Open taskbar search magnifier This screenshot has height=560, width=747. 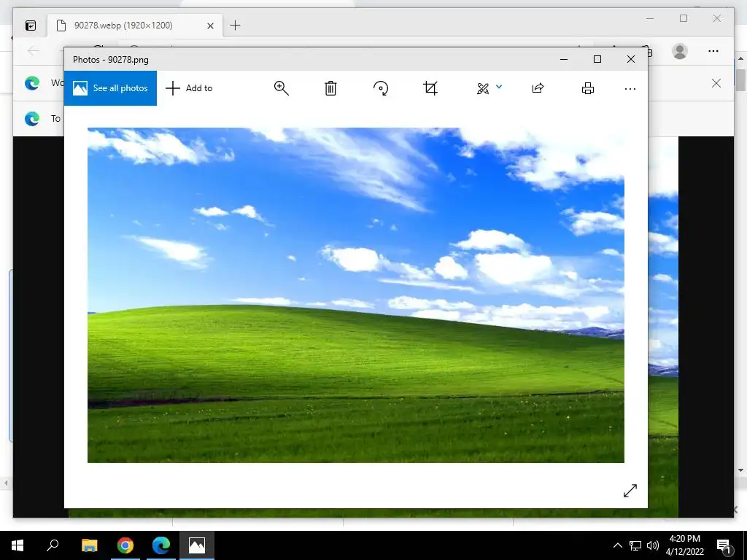[x=53, y=545]
